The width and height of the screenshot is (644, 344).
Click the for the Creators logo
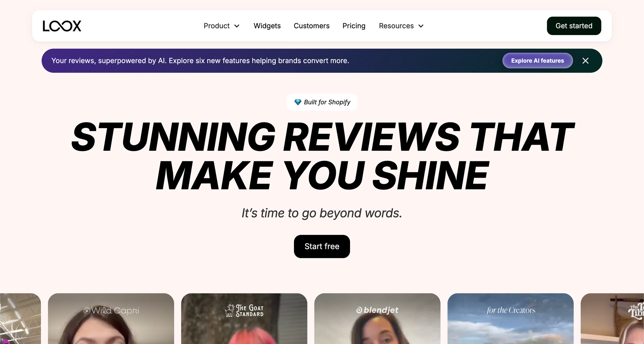(x=511, y=310)
